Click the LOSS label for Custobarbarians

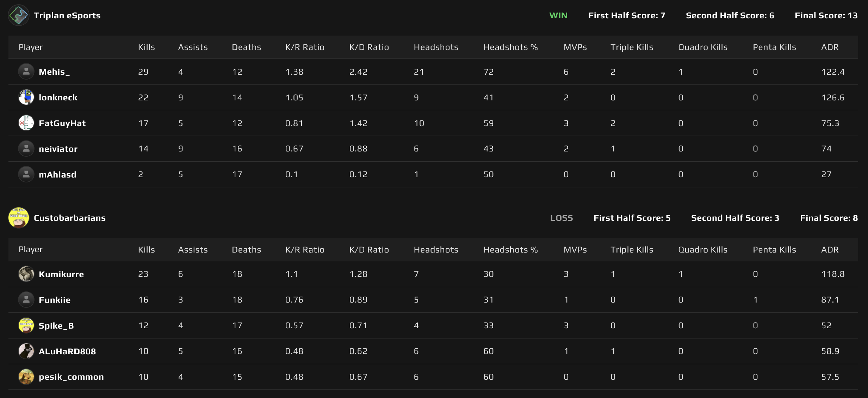(562, 218)
